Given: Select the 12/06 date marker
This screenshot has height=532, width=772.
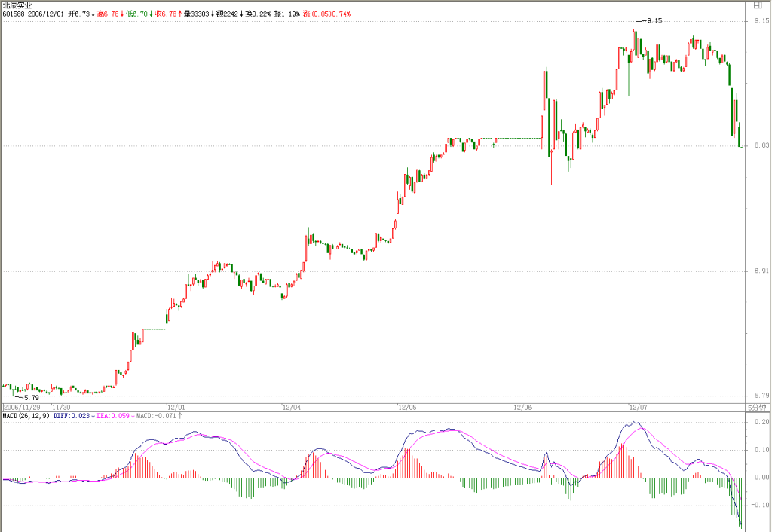Looking at the screenshot, I should tap(522, 408).
